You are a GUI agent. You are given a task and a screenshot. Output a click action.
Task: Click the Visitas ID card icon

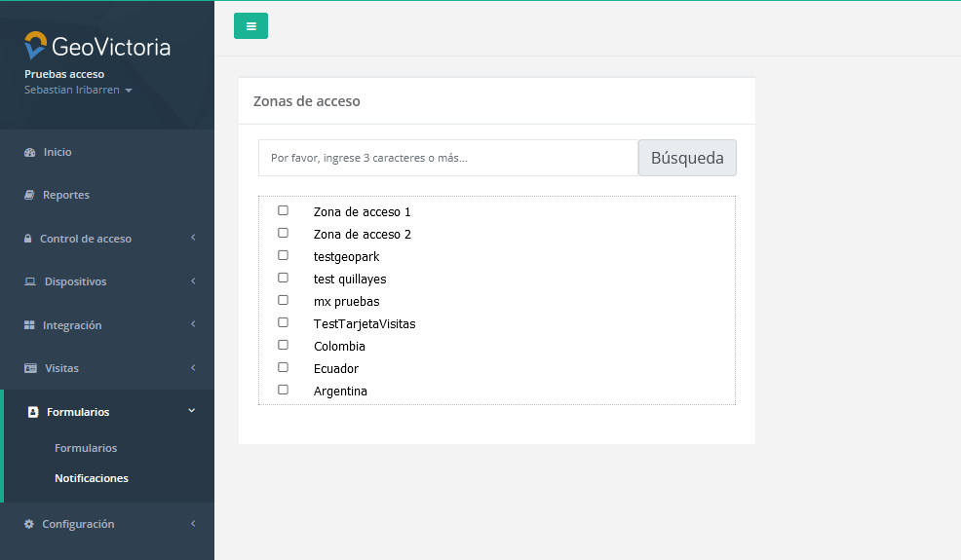(x=30, y=369)
